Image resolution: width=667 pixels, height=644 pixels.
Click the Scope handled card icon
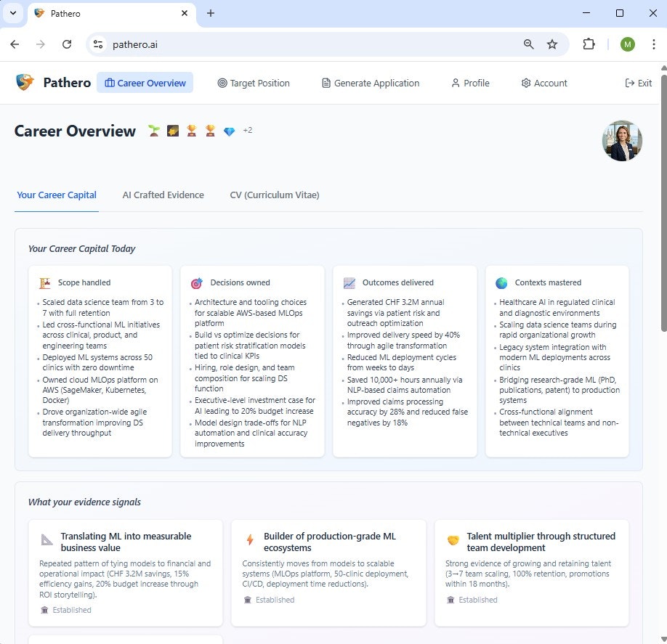(x=44, y=282)
